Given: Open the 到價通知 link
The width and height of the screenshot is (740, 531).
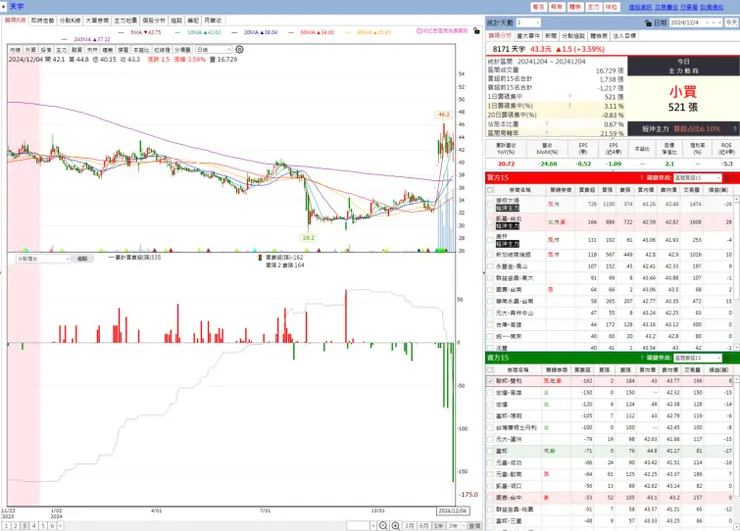Looking at the screenshot, I should click(712, 7).
